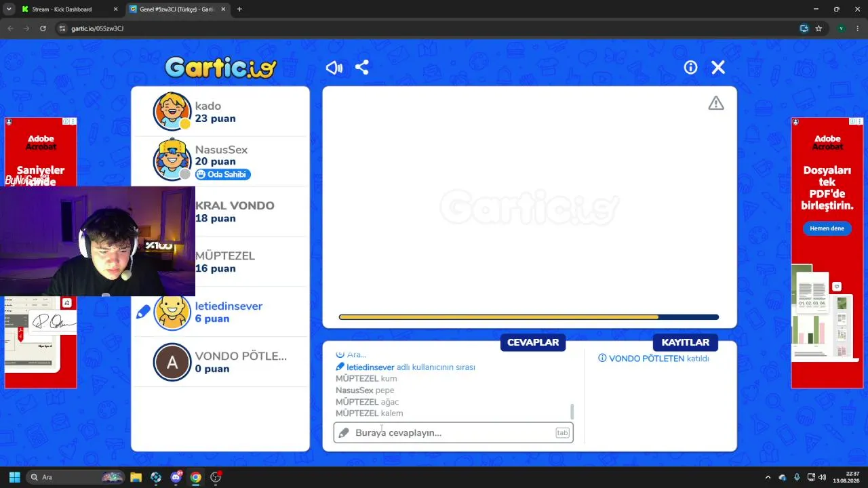
Task: Click the right ad's "Dosyaları tek PDF'de birleştirin." headline
Action: click(x=827, y=188)
